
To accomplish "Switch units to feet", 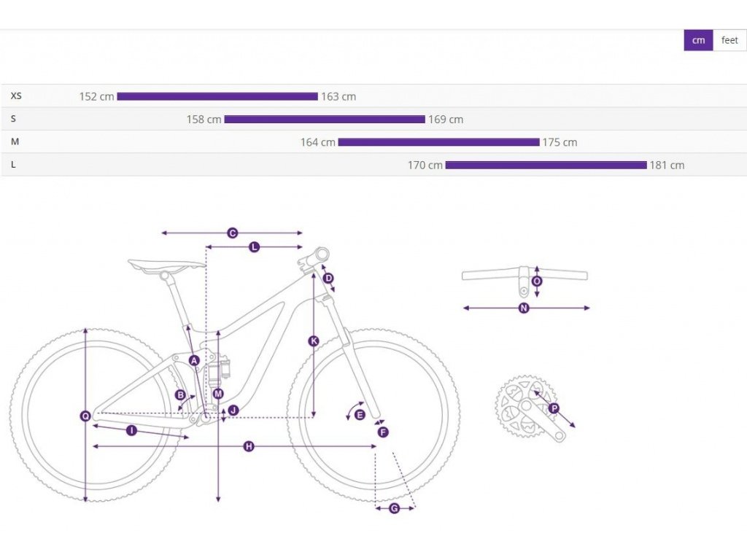I will click(729, 40).
